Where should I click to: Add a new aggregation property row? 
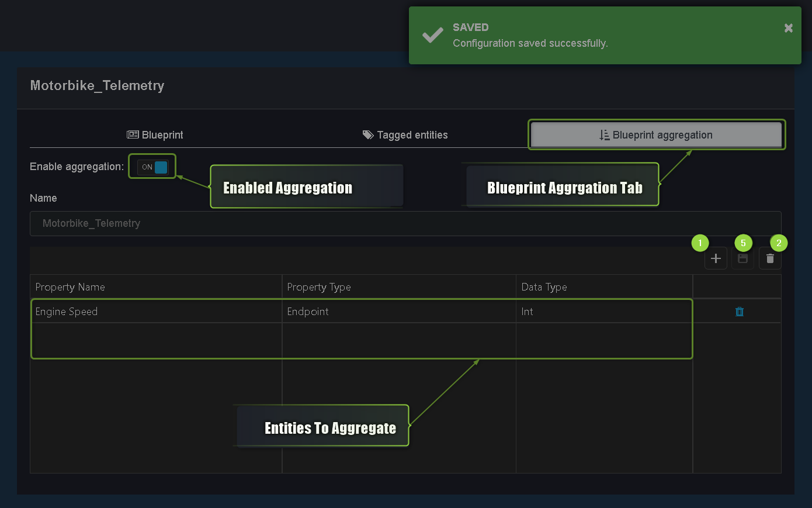point(716,258)
